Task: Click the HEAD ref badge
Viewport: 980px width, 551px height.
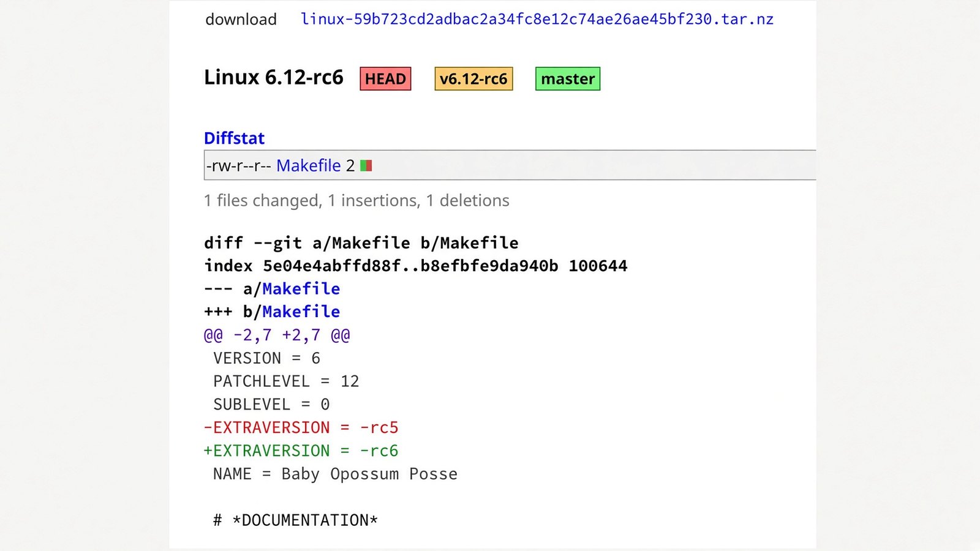Action: 385,78
